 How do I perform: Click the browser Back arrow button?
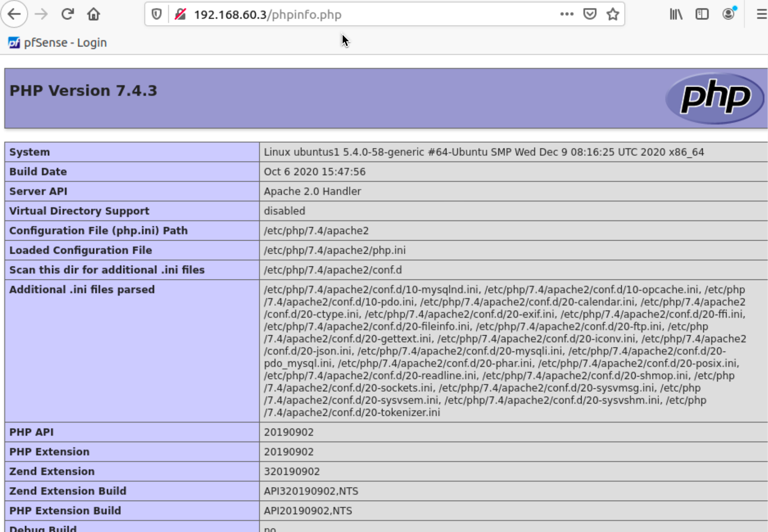tap(14, 14)
